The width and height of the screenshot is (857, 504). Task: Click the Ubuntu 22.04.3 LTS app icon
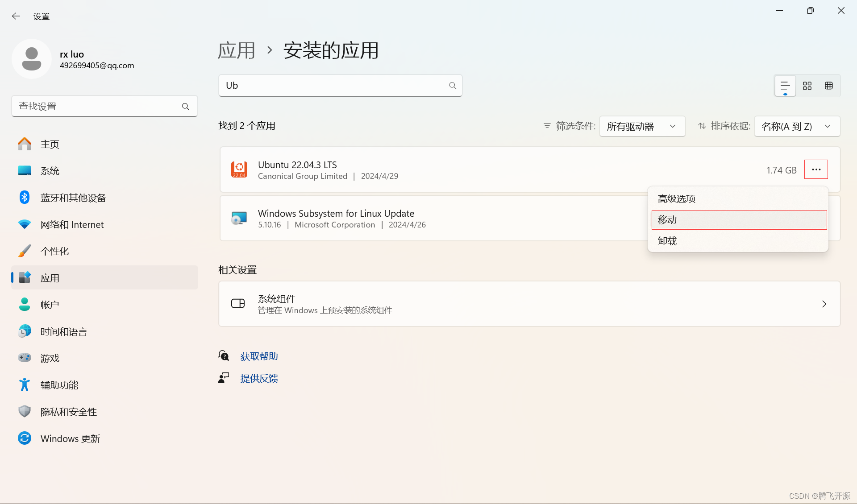[239, 170]
